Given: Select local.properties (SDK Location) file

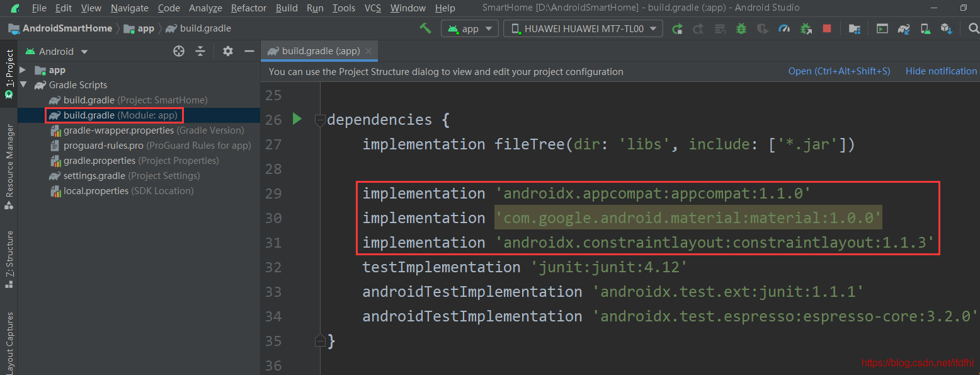Looking at the screenshot, I should coord(121,191).
